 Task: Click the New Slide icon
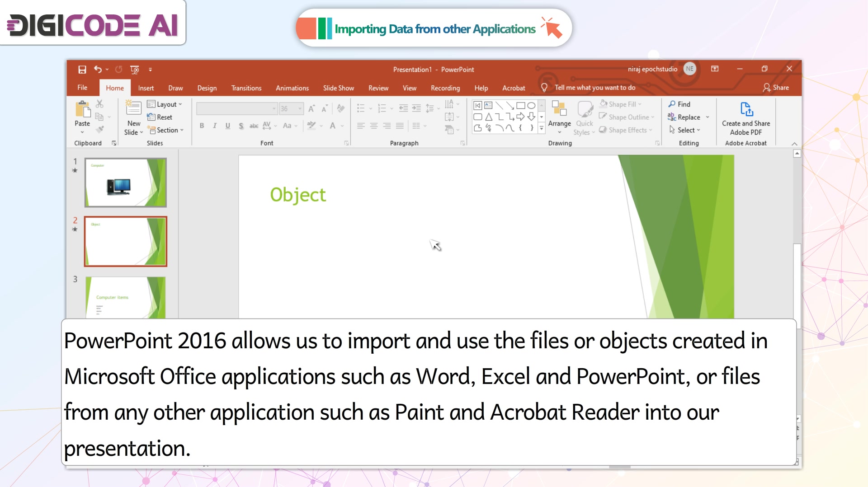[133, 108]
